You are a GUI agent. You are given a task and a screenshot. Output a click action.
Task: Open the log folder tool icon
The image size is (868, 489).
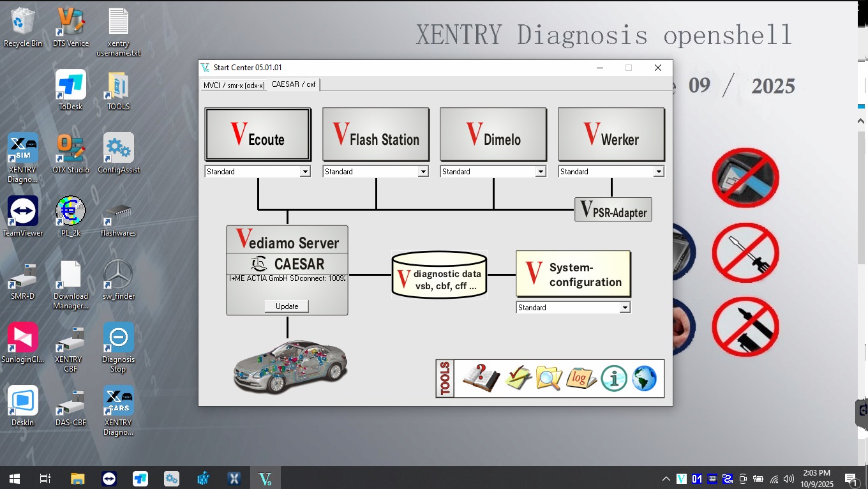tap(581, 379)
